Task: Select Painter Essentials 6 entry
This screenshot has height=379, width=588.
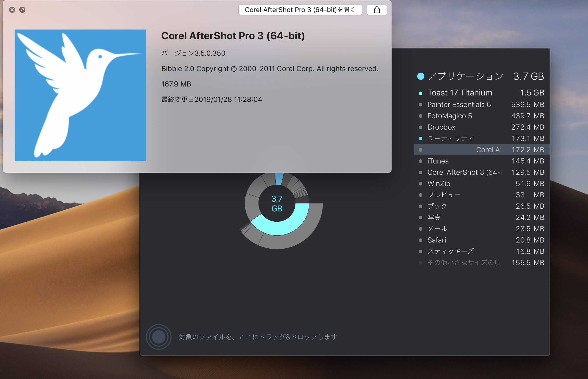Action: [482, 104]
